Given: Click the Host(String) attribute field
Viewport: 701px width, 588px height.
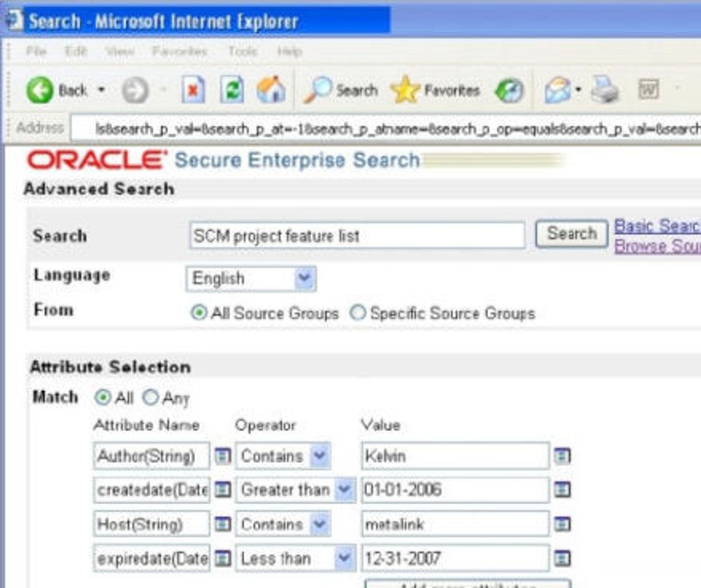Looking at the screenshot, I should tap(151, 524).
